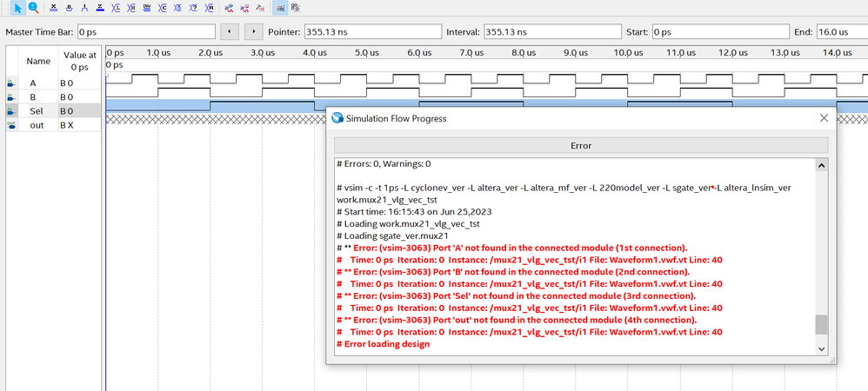Set High Impedance (Z) value

click(x=101, y=8)
